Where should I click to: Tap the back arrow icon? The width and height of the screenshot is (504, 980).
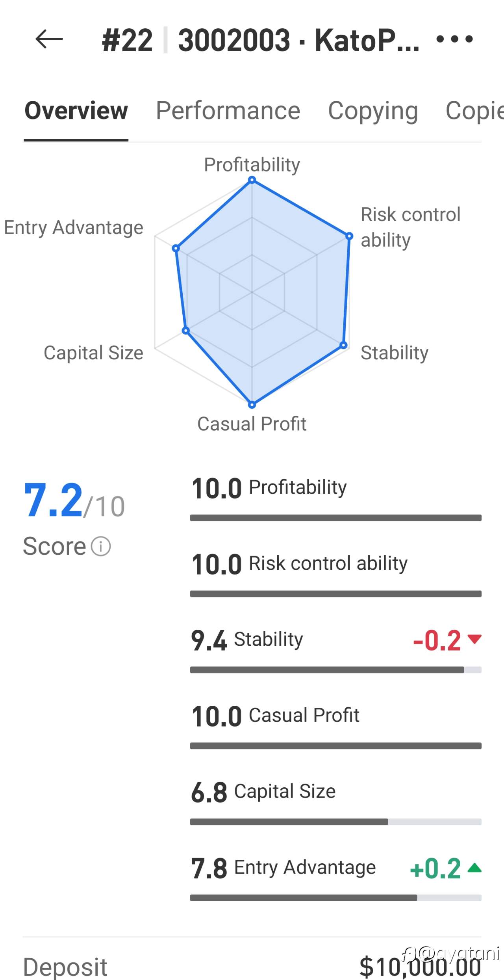[49, 39]
